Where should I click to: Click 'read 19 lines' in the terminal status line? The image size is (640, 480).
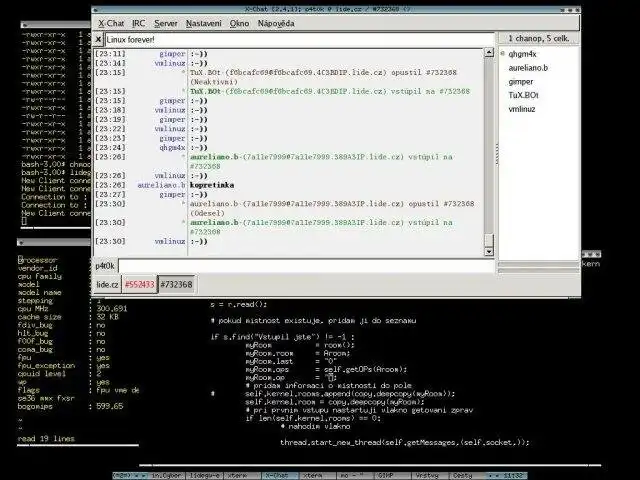coord(46,439)
